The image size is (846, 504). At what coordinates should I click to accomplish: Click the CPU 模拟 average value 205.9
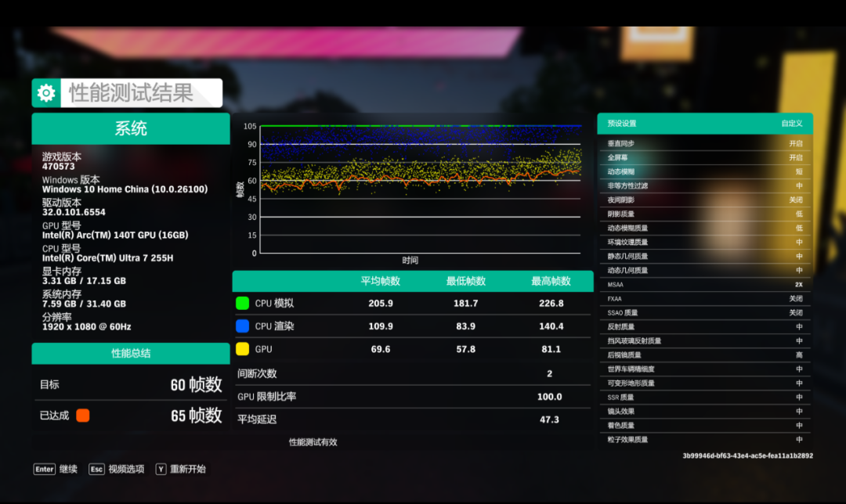coord(381,304)
